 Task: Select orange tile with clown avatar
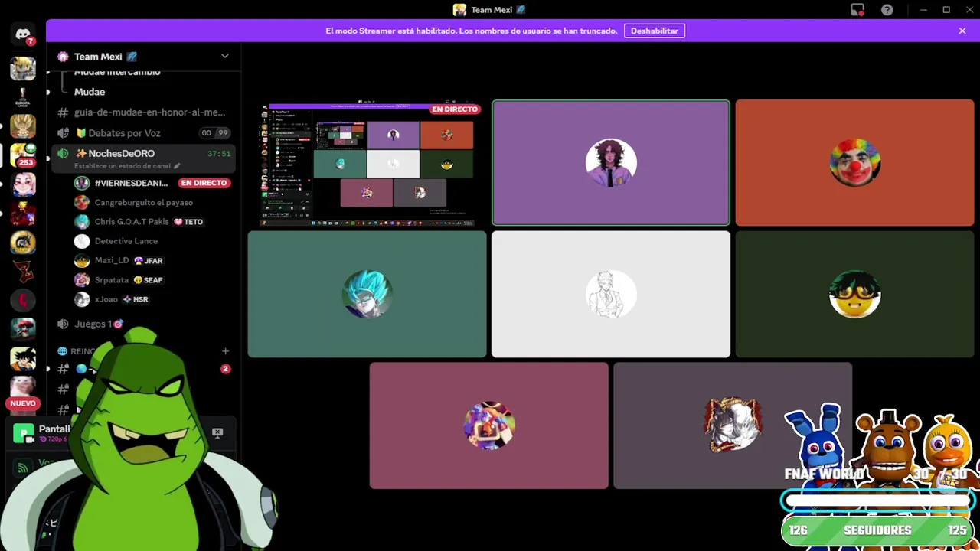[854, 163]
